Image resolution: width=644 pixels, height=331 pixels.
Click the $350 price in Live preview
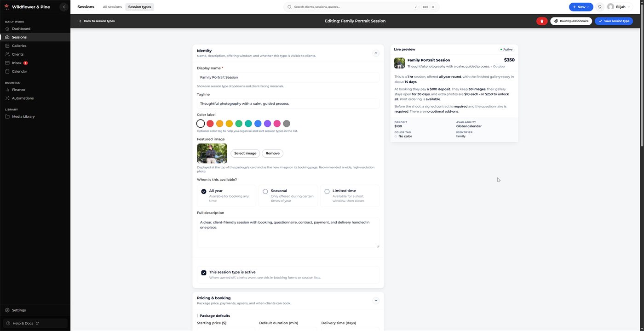pyautogui.click(x=509, y=60)
